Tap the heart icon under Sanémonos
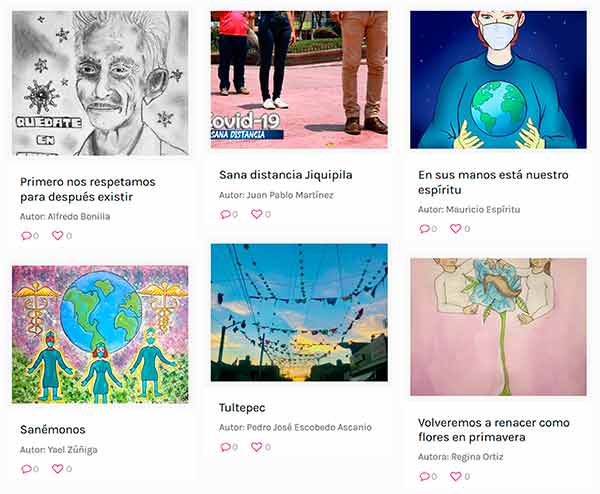Image resolution: width=600 pixels, height=494 pixels. click(57, 468)
